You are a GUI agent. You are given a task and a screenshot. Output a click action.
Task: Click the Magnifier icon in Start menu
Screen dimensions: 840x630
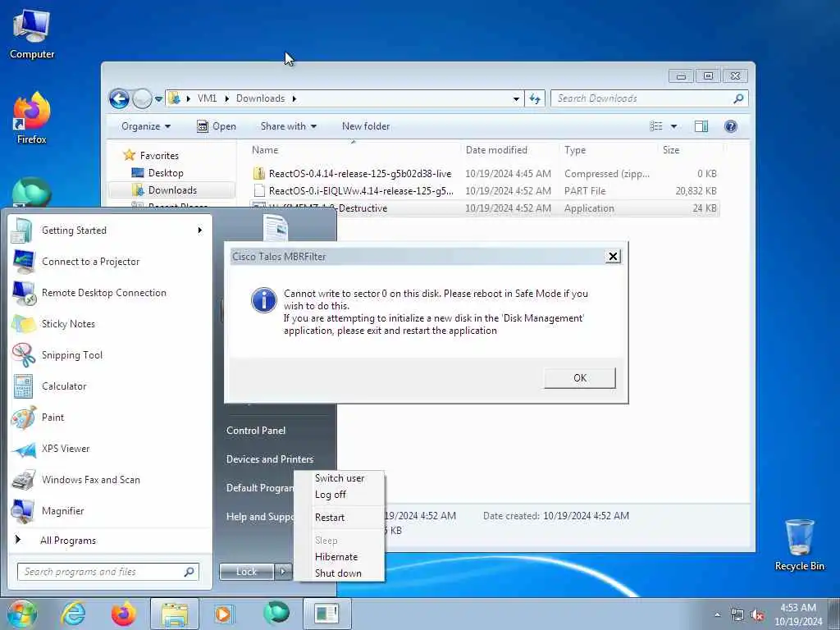[24, 511]
